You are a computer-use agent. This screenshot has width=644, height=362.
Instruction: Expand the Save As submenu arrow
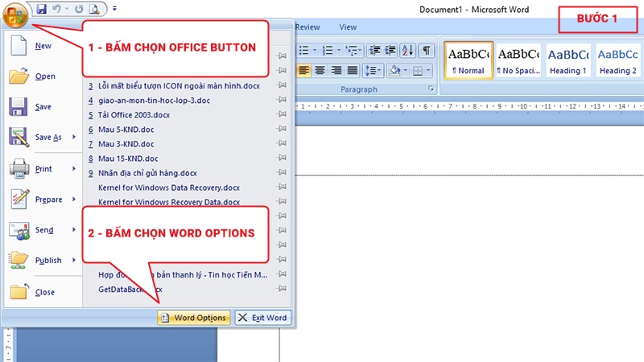[74, 138]
